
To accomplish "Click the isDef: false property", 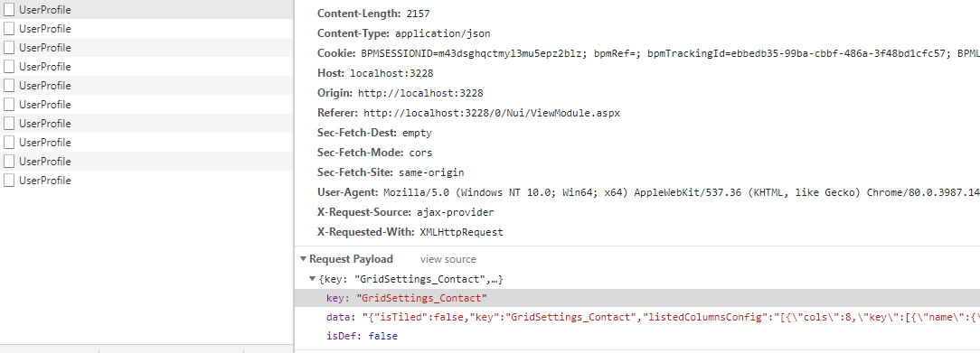I will coord(362,336).
